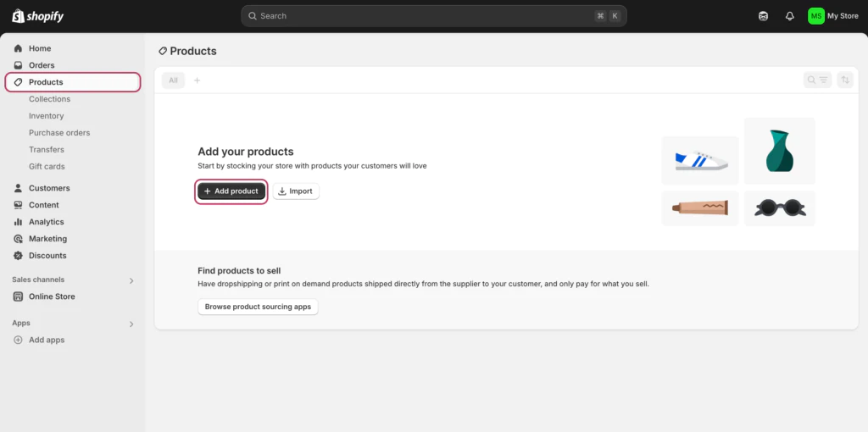Click the Find products to sell heading
This screenshot has height=432, width=868.
click(239, 270)
